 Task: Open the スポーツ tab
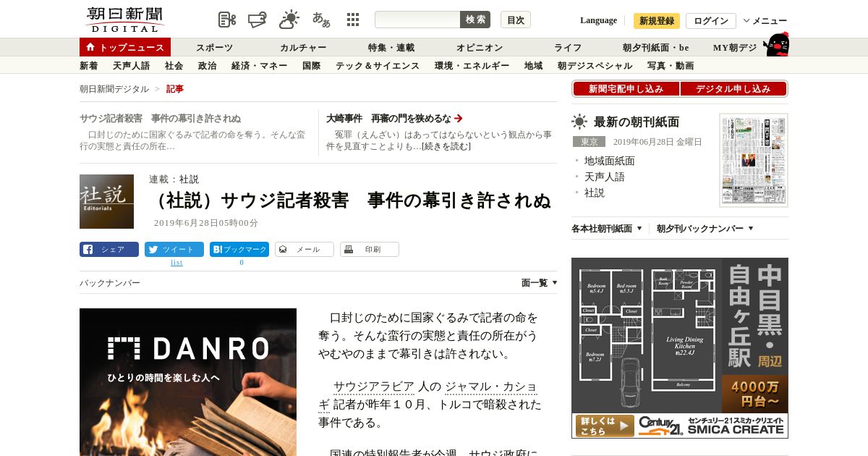(x=215, y=48)
